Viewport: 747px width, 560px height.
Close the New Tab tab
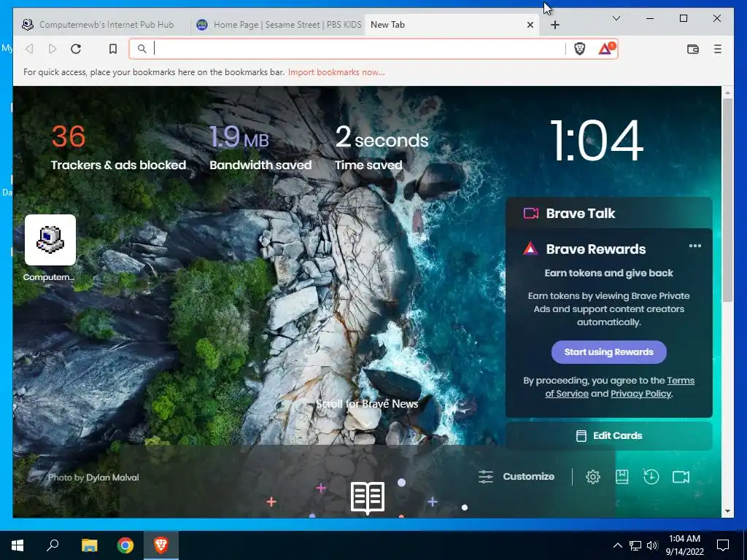[530, 25]
